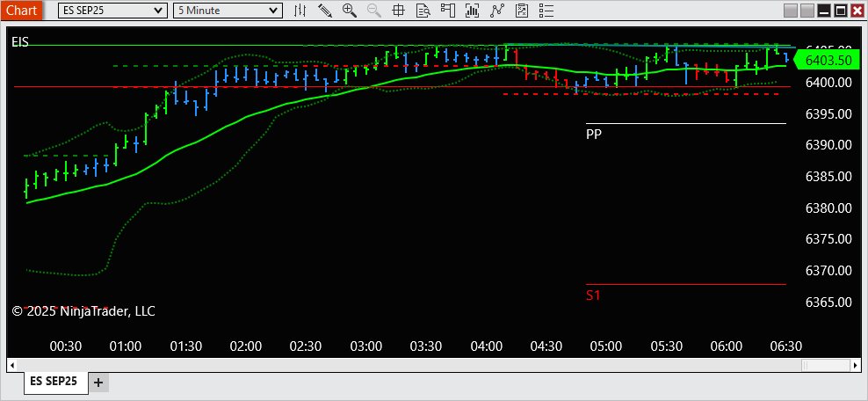Click the 6370.00 price axis label
The height and width of the screenshot is (401, 868).
point(828,271)
